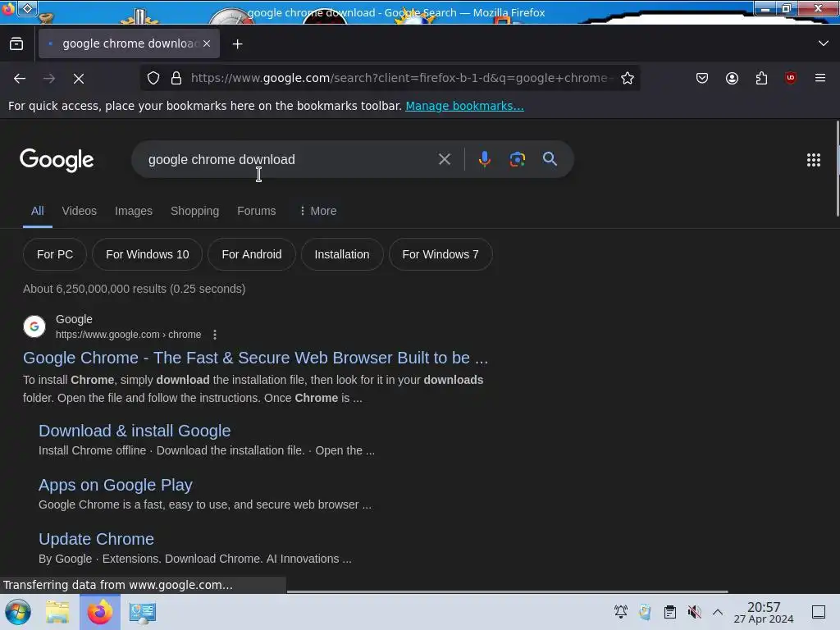Stop loading the page
840x630 pixels.
click(79, 78)
